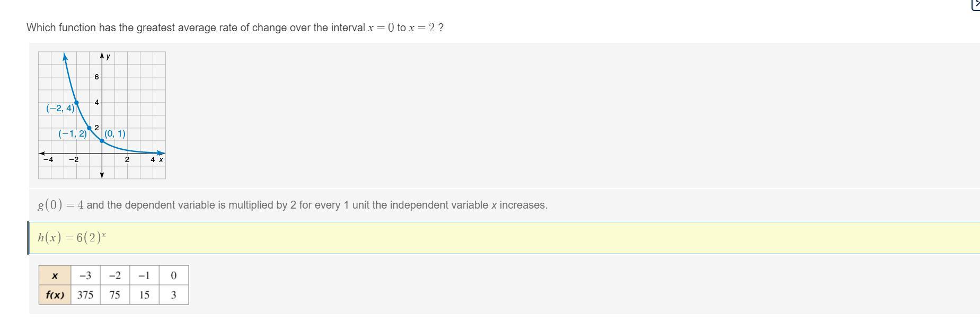Choose the g(0) = 4 description answer
This screenshot has width=980, height=324.
pyautogui.click(x=292, y=205)
